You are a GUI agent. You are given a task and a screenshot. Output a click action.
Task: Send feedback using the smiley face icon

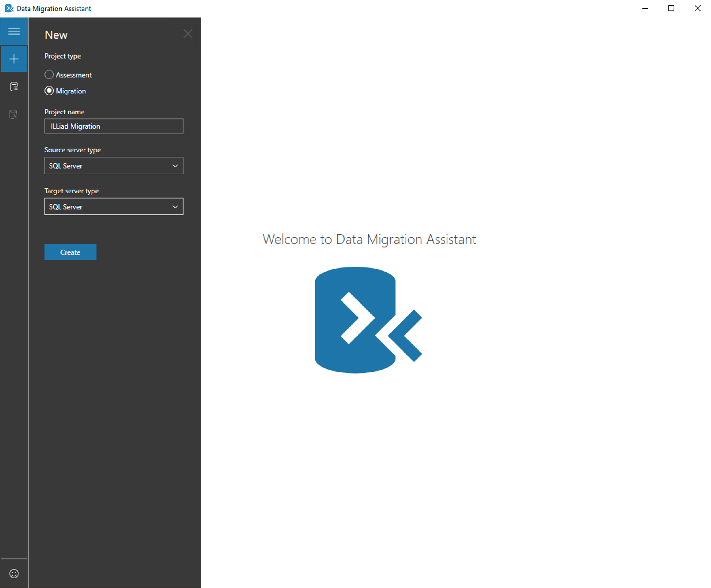pyautogui.click(x=14, y=573)
